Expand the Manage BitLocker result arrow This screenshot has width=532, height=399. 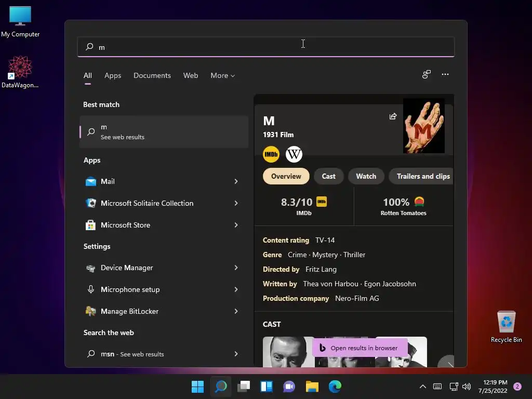236,311
